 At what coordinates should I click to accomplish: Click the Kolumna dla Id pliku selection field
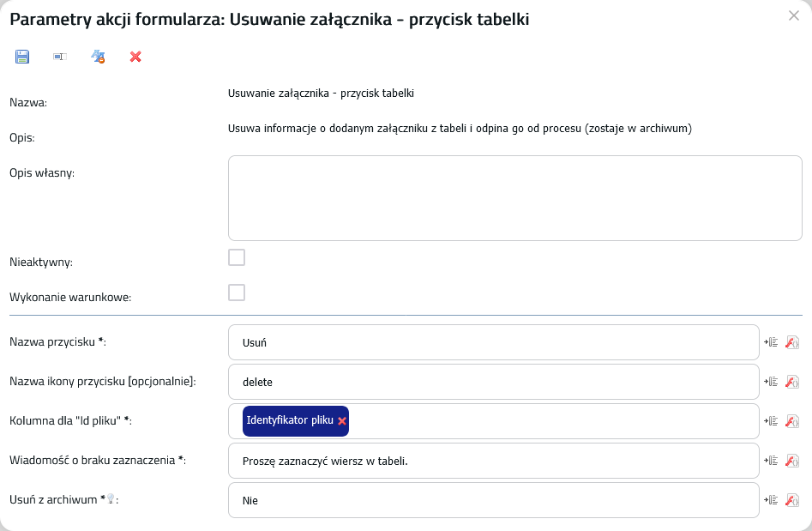click(494, 421)
